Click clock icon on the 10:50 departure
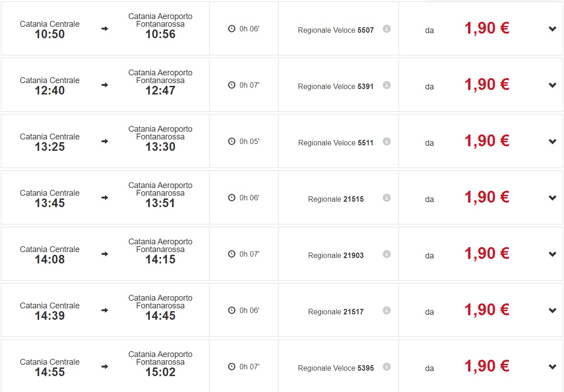The height and width of the screenshot is (392, 564). [232, 29]
